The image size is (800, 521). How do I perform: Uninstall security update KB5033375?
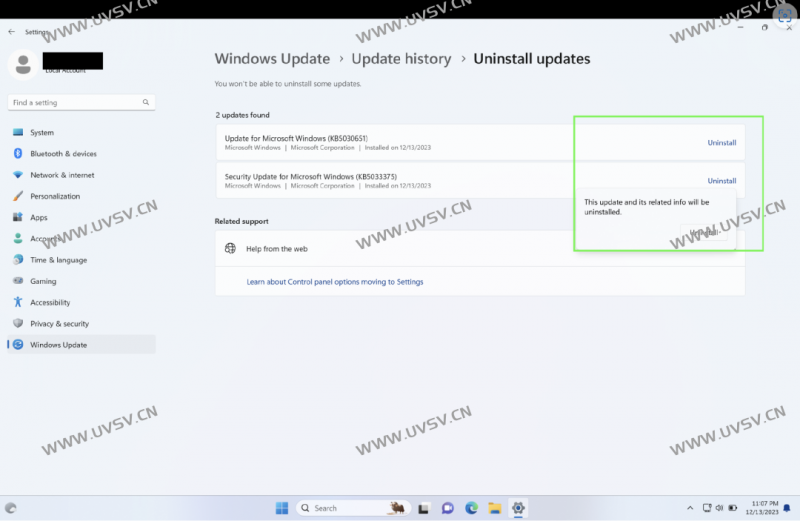(x=721, y=181)
